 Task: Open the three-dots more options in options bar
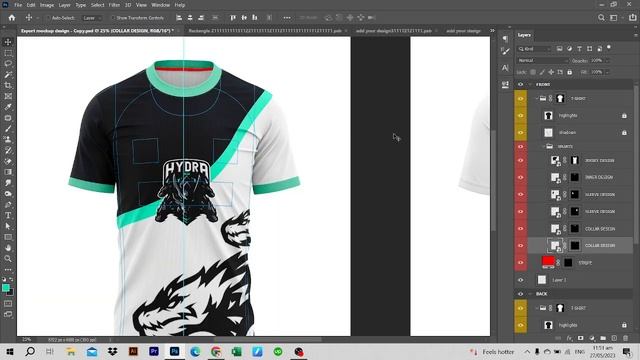pos(287,18)
